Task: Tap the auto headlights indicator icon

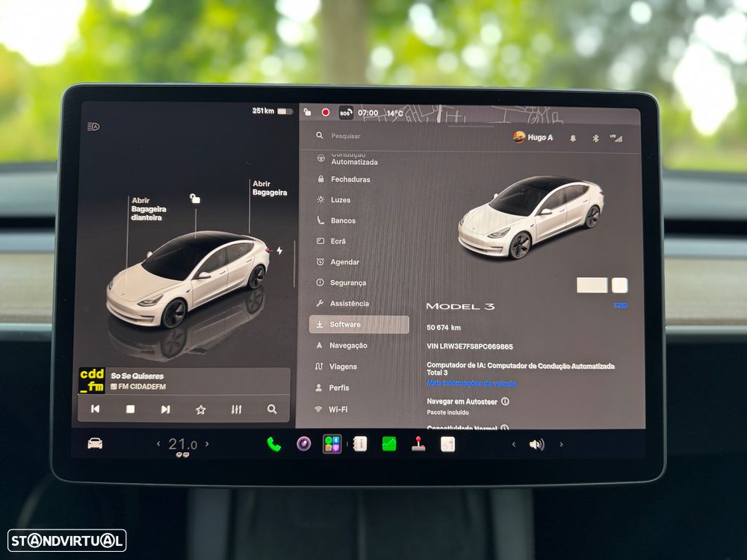Action: [x=93, y=127]
